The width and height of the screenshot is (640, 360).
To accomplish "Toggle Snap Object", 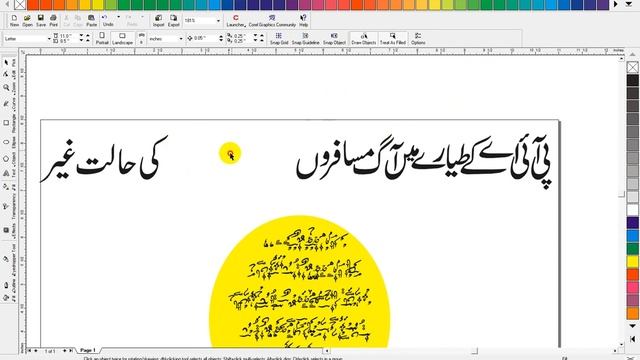I will pyautogui.click(x=334, y=39).
